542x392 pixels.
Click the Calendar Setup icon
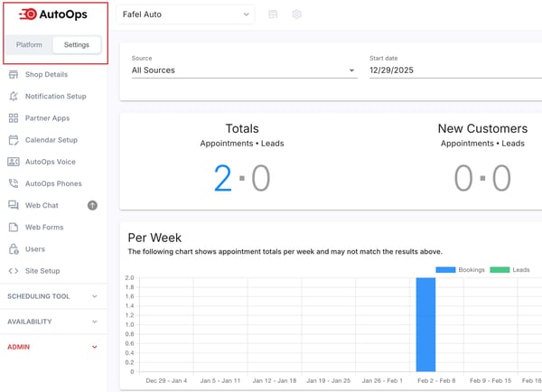click(14, 140)
